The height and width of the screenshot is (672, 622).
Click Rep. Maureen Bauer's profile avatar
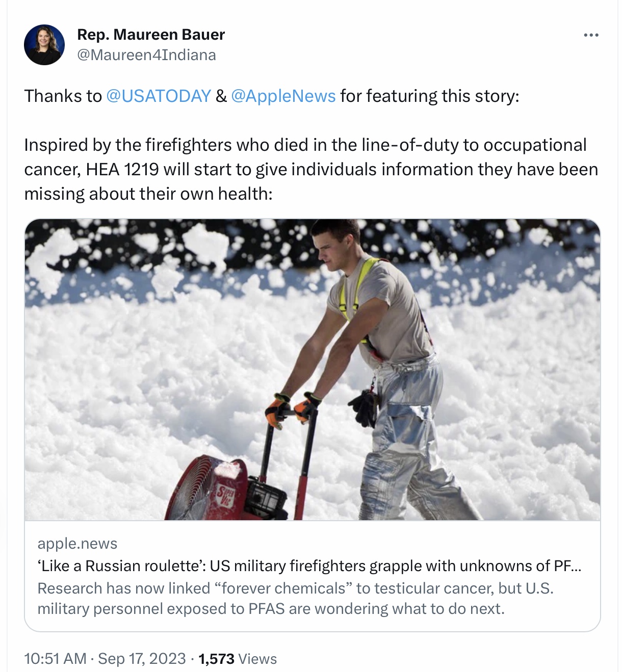tap(44, 45)
